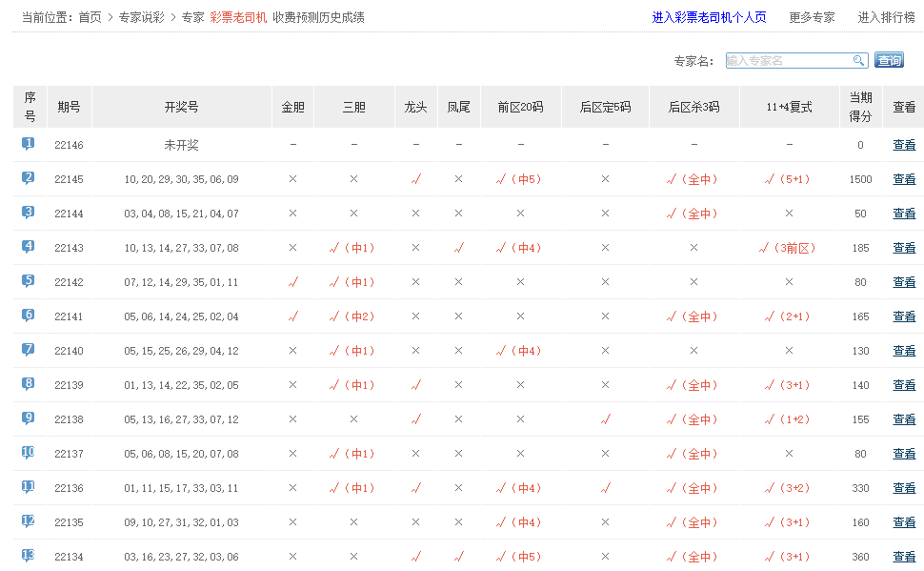Click the magnifier icon in expert search box

pyautogui.click(x=858, y=61)
